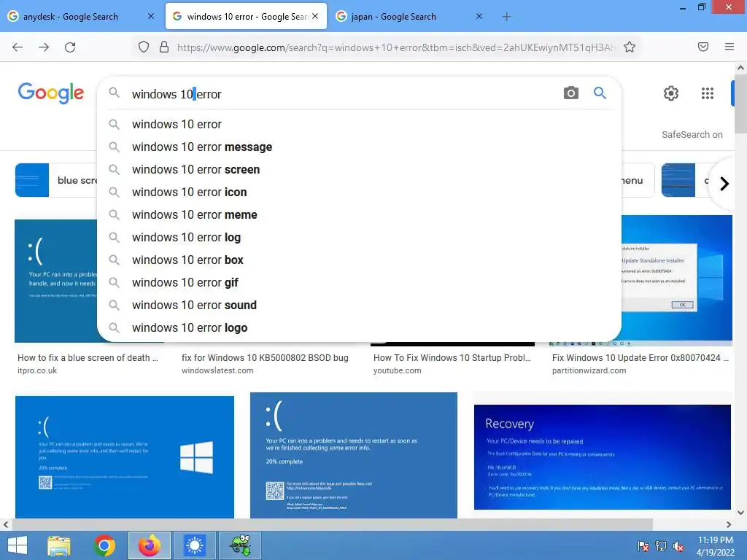Open the '20% complete' QR code BSOD thumbnail
Screen dimensions: 747x560
[354, 455]
